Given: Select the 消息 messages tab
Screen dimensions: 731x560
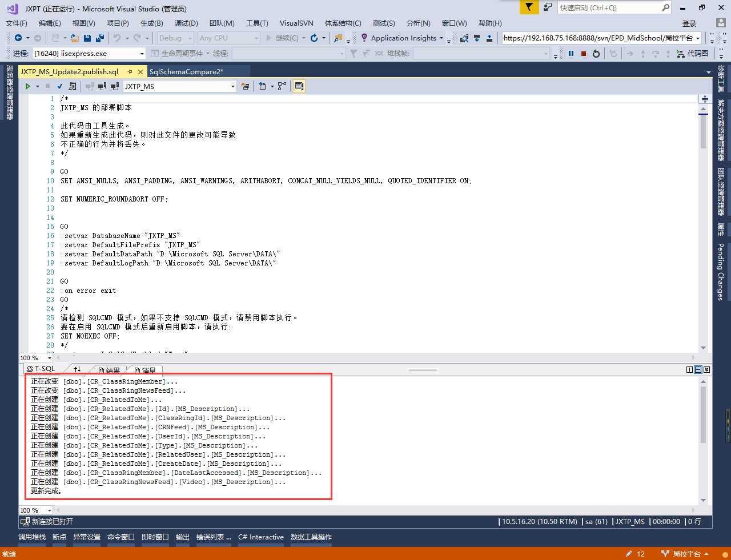Looking at the screenshot, I should (x=145, y=370).
